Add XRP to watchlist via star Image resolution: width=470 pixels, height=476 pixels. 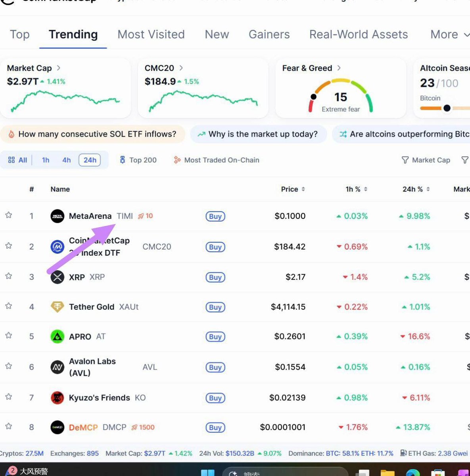click(8, 276)
